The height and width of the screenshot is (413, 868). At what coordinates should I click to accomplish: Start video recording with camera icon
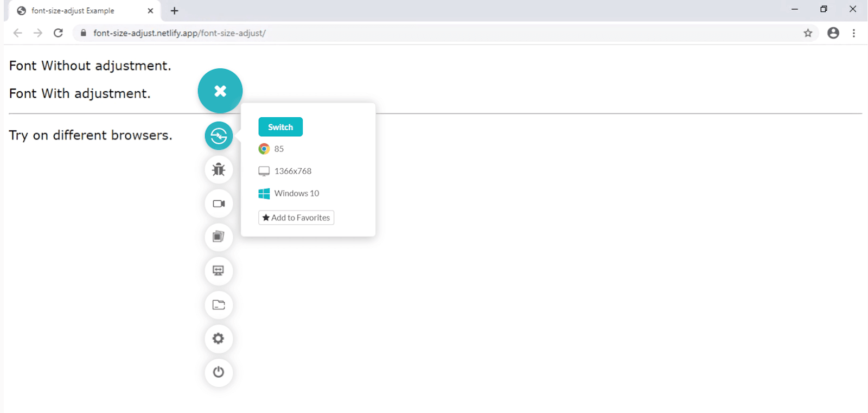219,204
